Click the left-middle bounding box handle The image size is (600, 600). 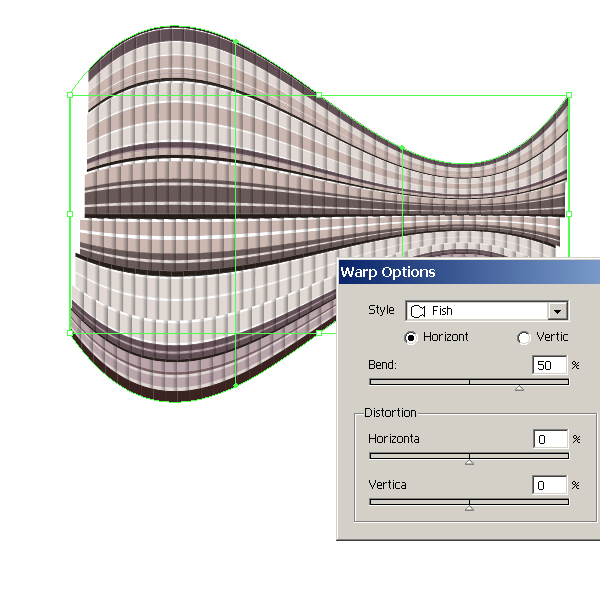click(70, 214)
